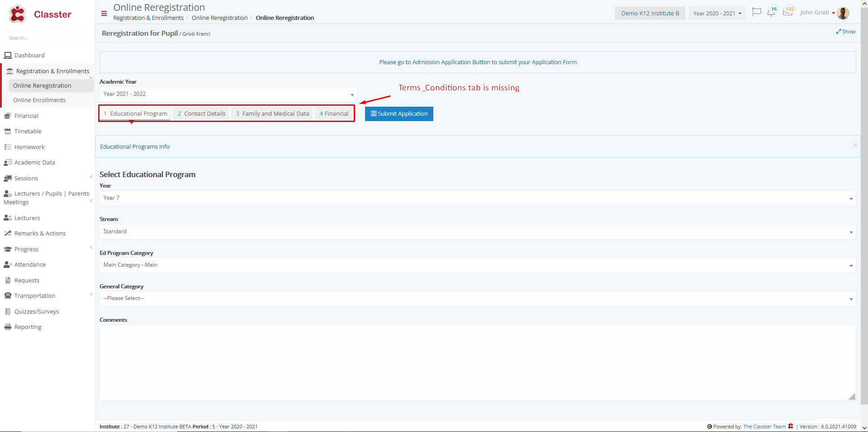Image resolution: width=868 pixels, height=432 pixels.
Task: Click Online Reregistration breadcrumb link
Action: point(219,18)
